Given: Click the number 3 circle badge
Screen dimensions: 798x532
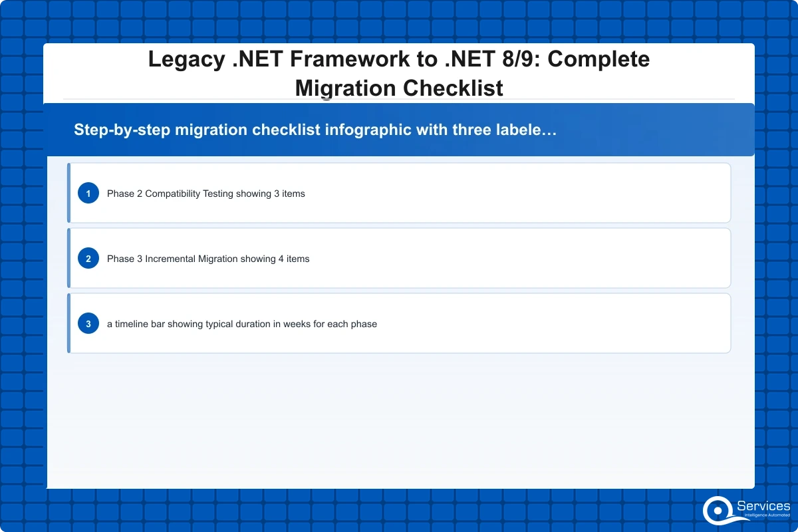Looking at the screenshot, I should point(88,324).
